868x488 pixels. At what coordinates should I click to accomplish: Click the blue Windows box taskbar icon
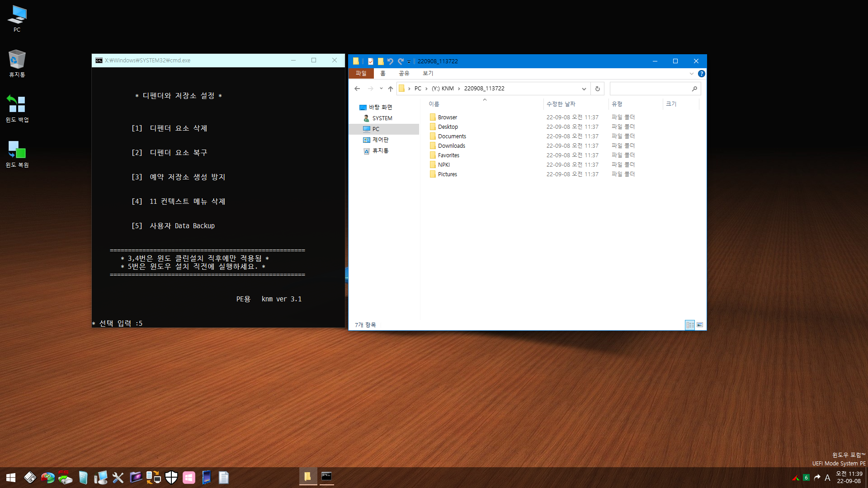pos(83,478)
